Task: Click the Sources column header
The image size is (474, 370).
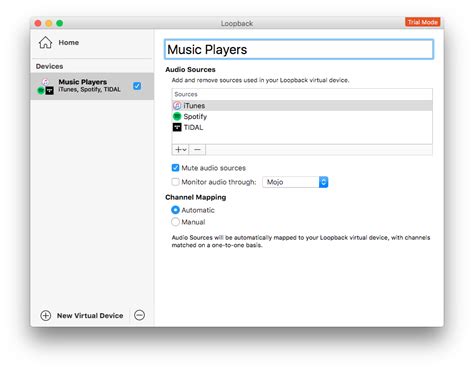Action: 302,94
